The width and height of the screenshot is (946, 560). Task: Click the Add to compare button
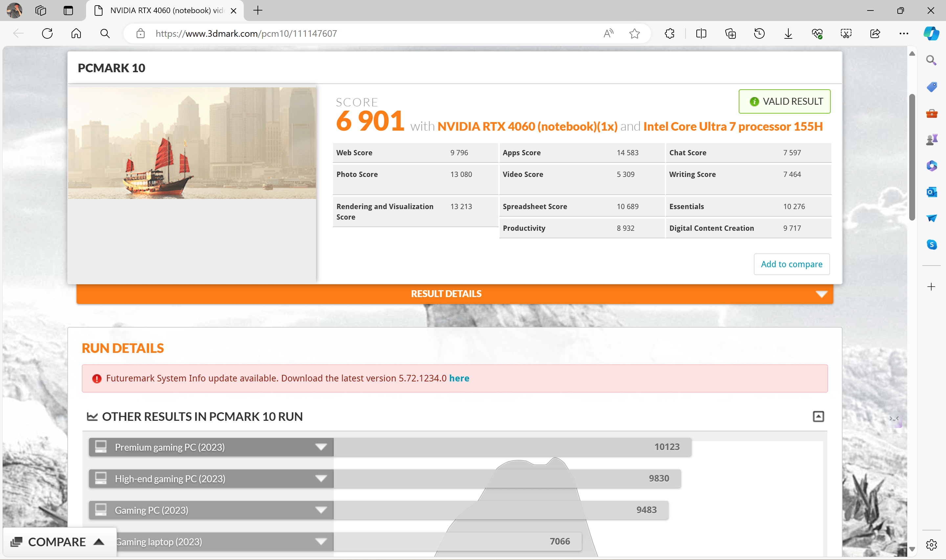pyautogui.click(x=791, y=264)
